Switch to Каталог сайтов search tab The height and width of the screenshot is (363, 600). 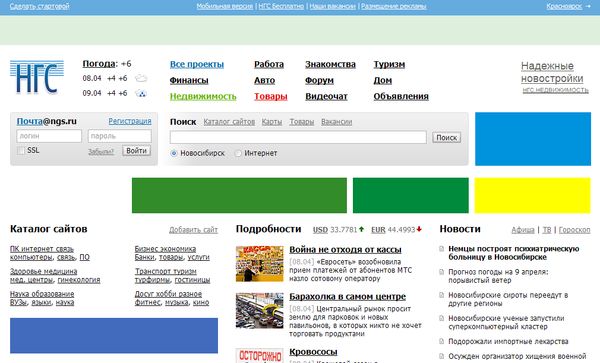pyautogui.click(x=229, y=122)
